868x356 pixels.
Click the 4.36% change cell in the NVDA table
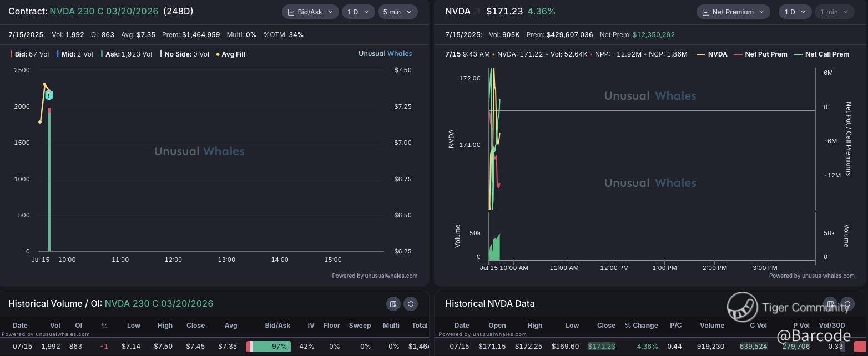(647, 347)
